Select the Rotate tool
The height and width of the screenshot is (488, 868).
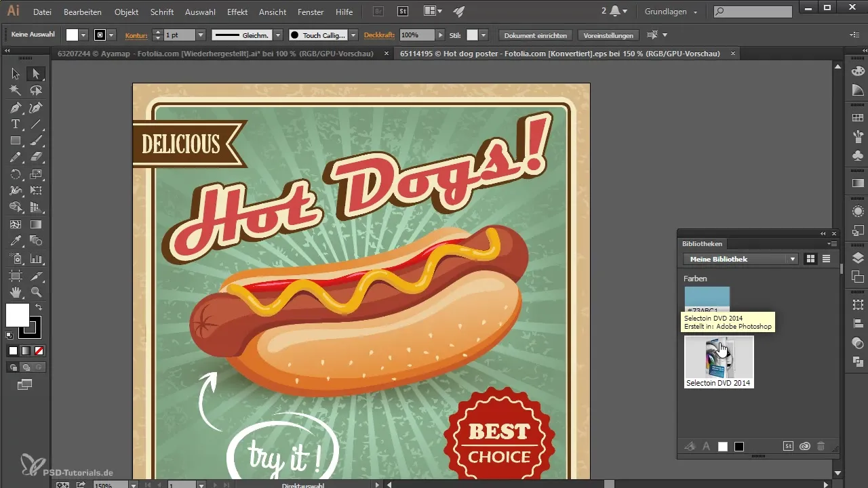[x=16, y=174]
